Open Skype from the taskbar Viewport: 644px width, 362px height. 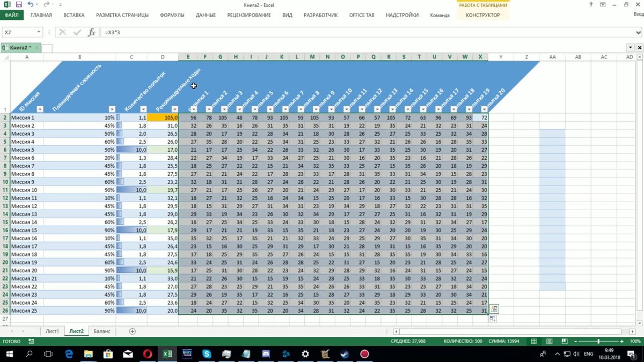point(207,354)
